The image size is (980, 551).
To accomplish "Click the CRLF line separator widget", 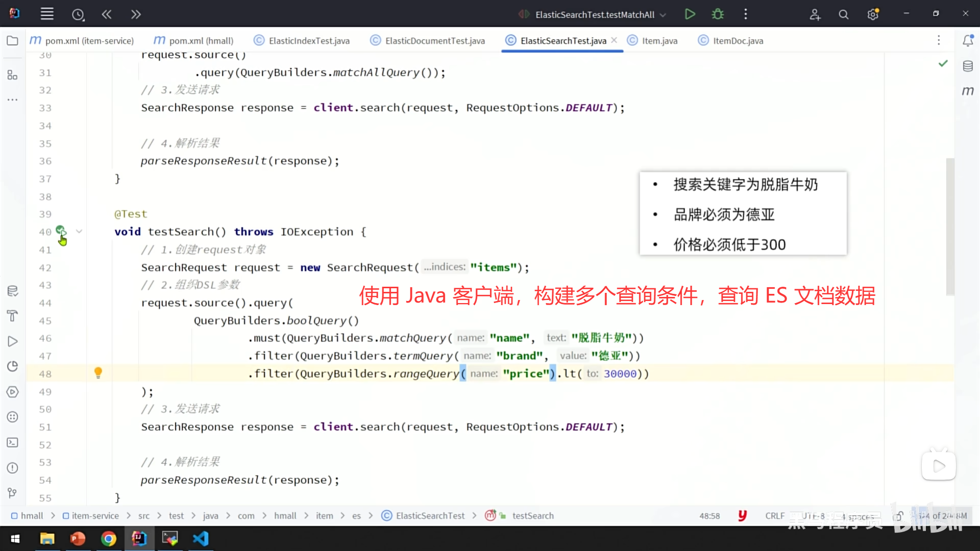I will (x=774, y=516).
